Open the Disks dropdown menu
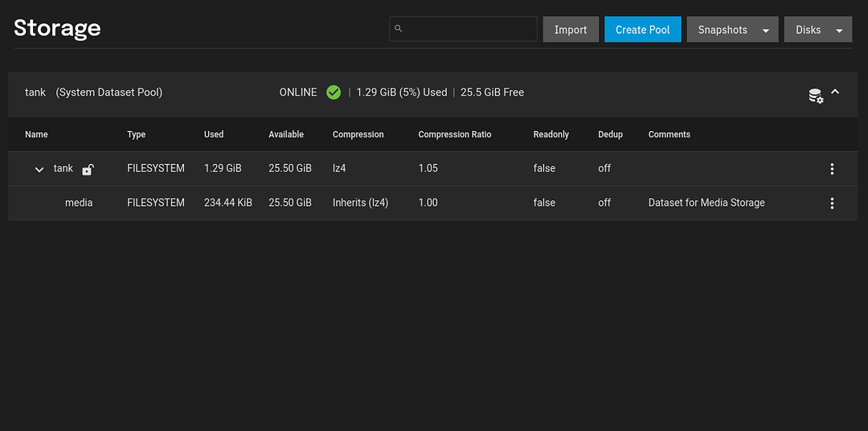This screenshot has width=868, height=431. point(818,30)
